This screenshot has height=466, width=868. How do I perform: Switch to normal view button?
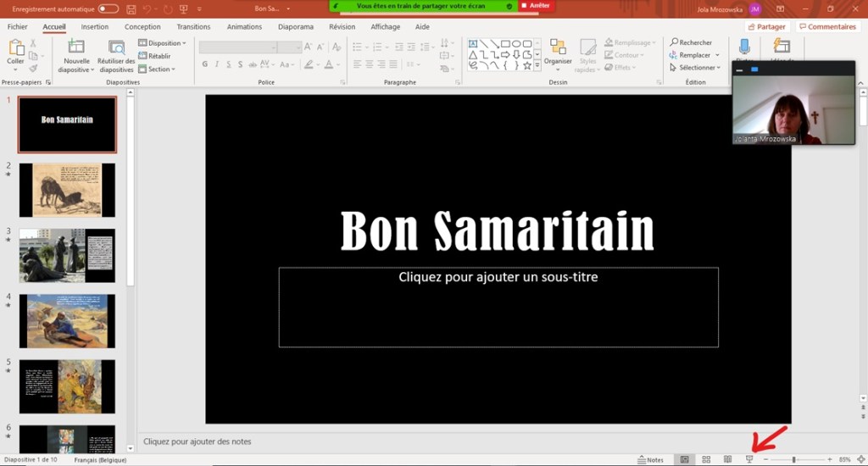pos(684,459)
